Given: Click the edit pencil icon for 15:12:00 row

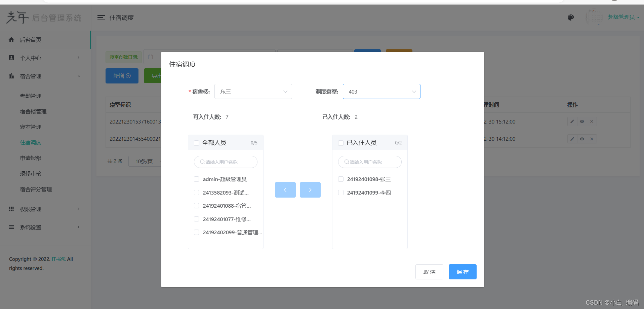Looking at the screenshot, I should (x=572, y=122).
